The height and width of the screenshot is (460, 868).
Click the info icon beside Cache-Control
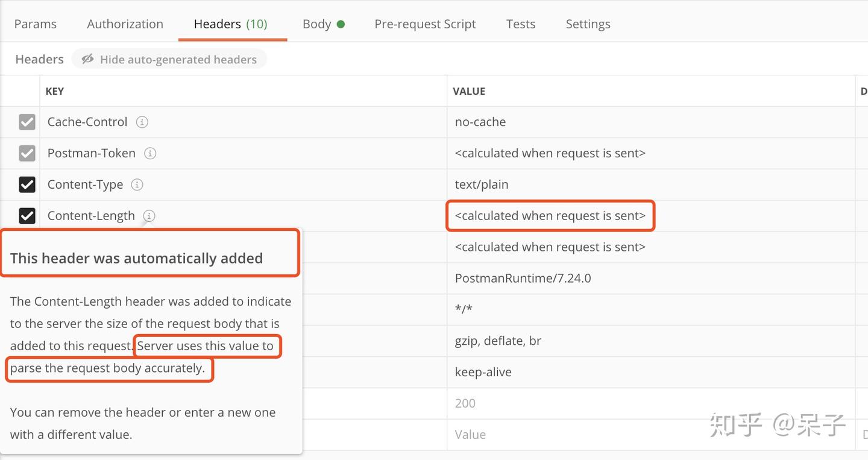coord(142,122)
